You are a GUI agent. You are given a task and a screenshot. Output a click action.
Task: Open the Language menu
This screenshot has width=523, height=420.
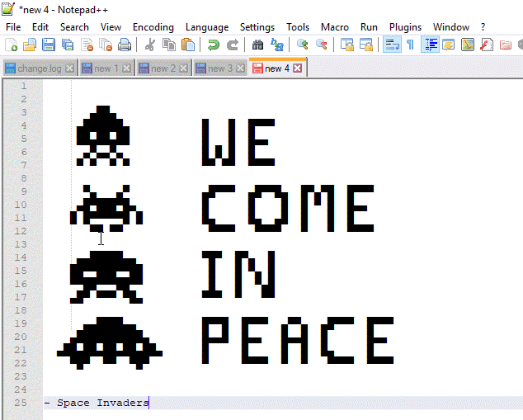pyautogui.click(x=207, y=27)
